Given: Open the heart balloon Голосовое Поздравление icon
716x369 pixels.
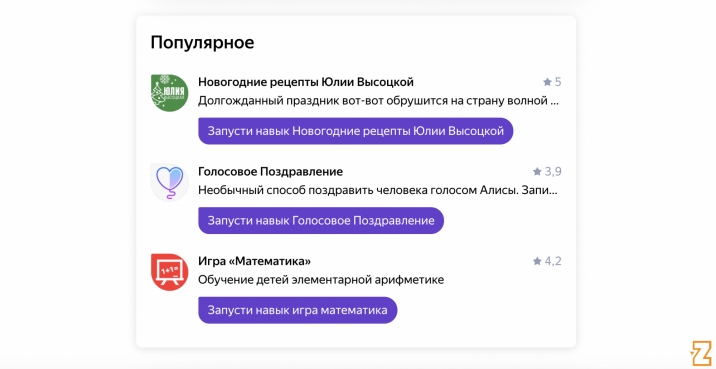Looking at the screenshot, I should click(169, 183).
